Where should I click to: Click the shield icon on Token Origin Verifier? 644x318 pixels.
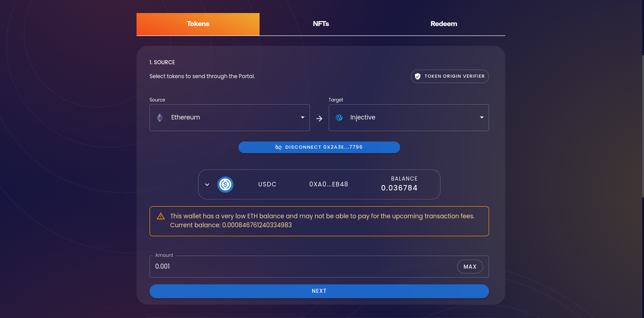pos(418,76)
